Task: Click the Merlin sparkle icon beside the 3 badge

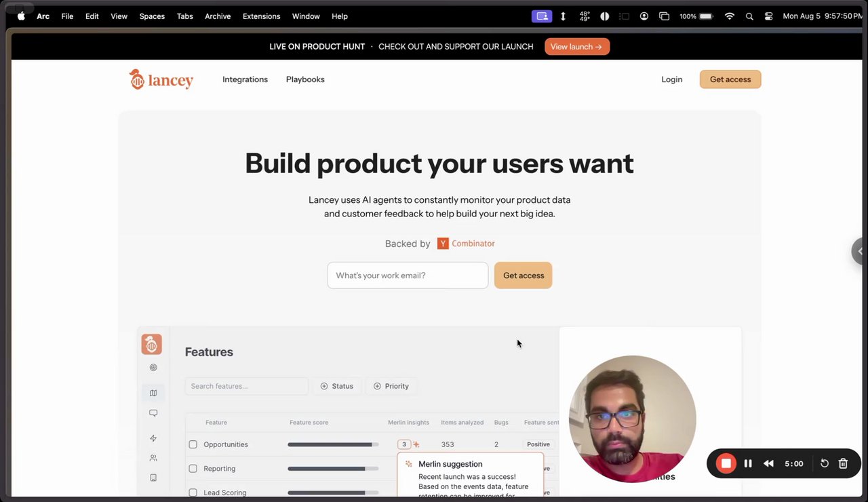Action: [416, 444]
